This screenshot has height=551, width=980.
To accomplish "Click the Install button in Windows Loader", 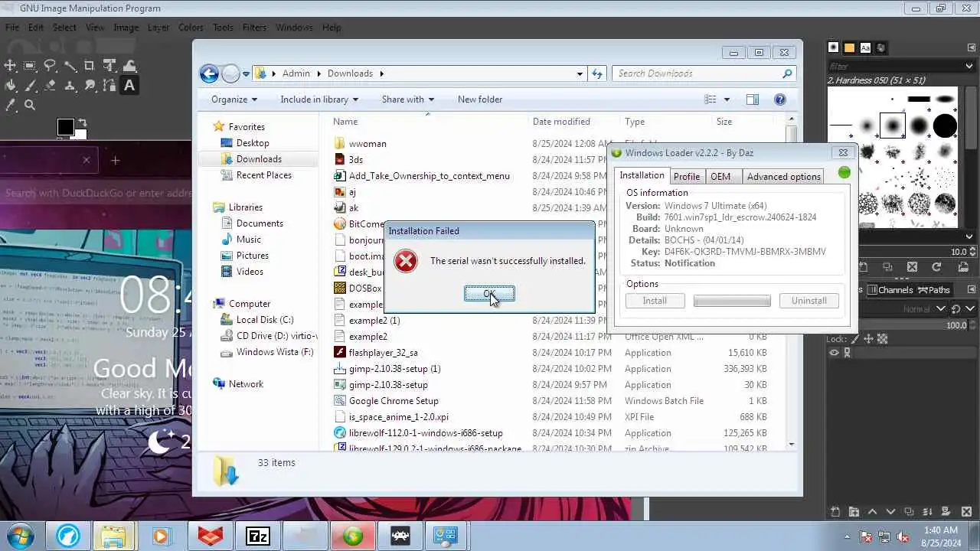I will click(x=655, y=301).
